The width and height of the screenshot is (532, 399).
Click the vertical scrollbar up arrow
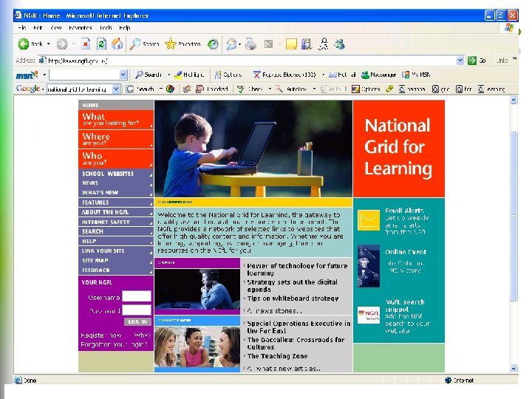pos(514,100)
